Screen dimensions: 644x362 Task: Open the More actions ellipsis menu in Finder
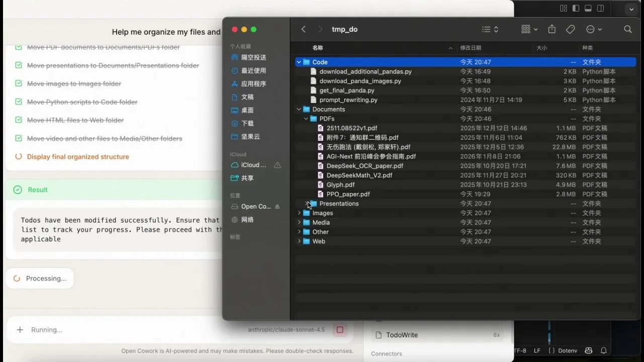[x=594, y=29]
